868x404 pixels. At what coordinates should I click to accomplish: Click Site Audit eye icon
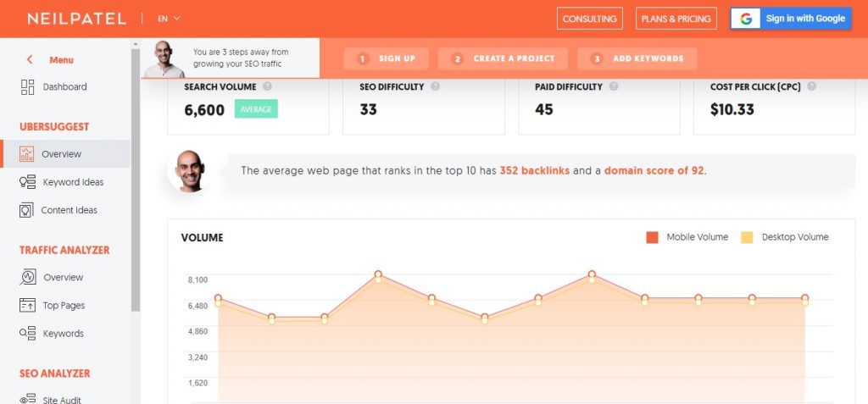(x=27, y=400)
